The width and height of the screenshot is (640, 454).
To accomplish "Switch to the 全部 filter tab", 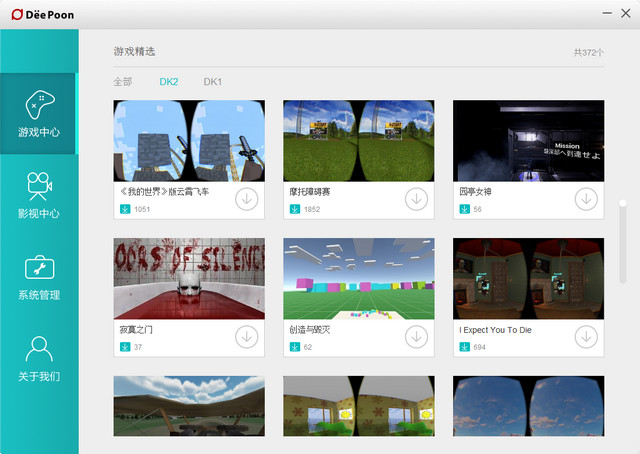I will 122,82.
